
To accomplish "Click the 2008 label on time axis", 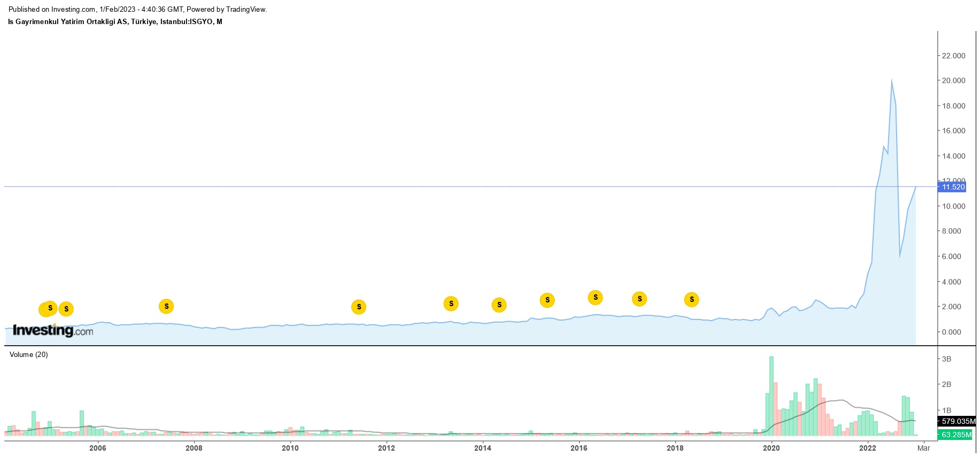I will coord(194,448).
